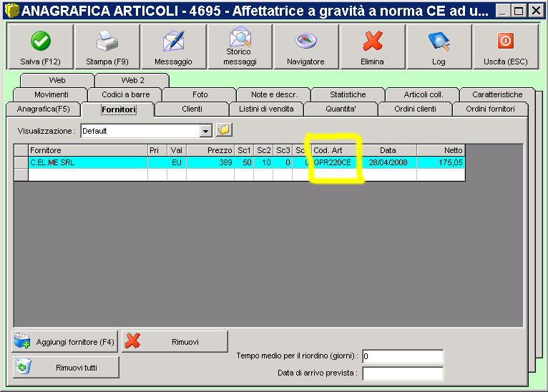Open the Foto tab

coord(200,94)
